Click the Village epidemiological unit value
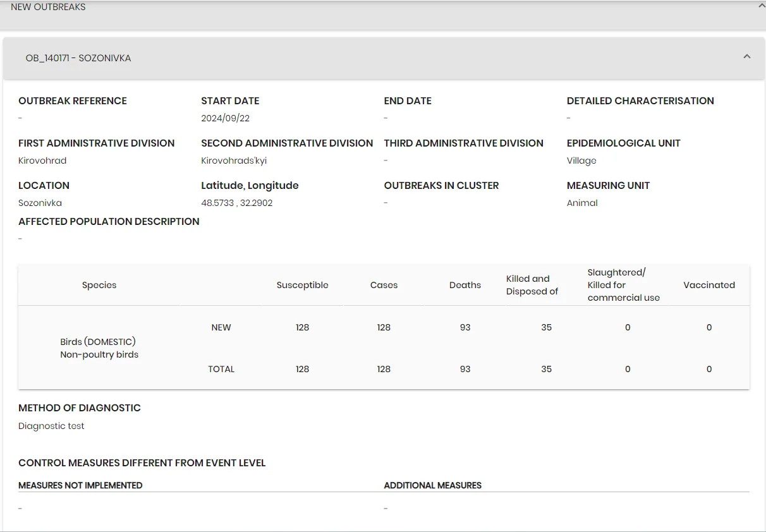Screen dimensions: 766x532 pos(581,160)
